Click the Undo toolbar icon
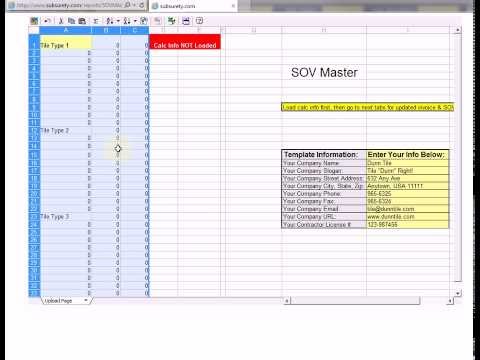Viewport: 480px width, 360px height. pos(47,21)
